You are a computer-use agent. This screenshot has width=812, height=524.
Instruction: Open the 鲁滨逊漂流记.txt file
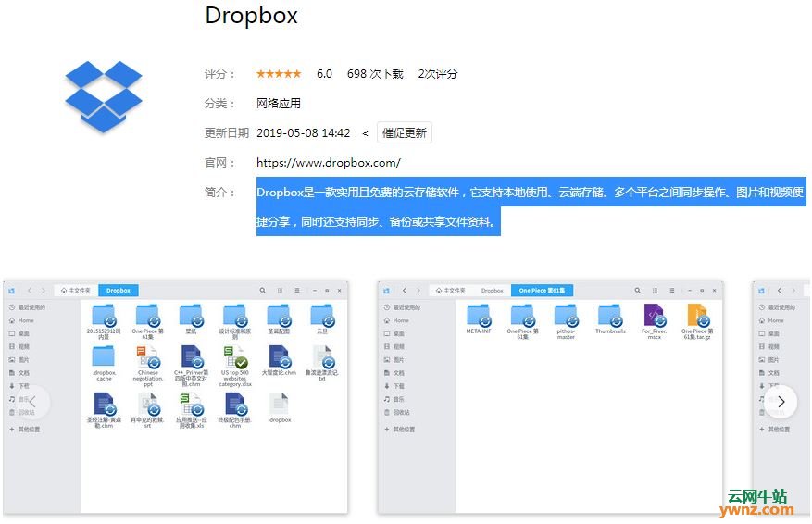[322, 364]
